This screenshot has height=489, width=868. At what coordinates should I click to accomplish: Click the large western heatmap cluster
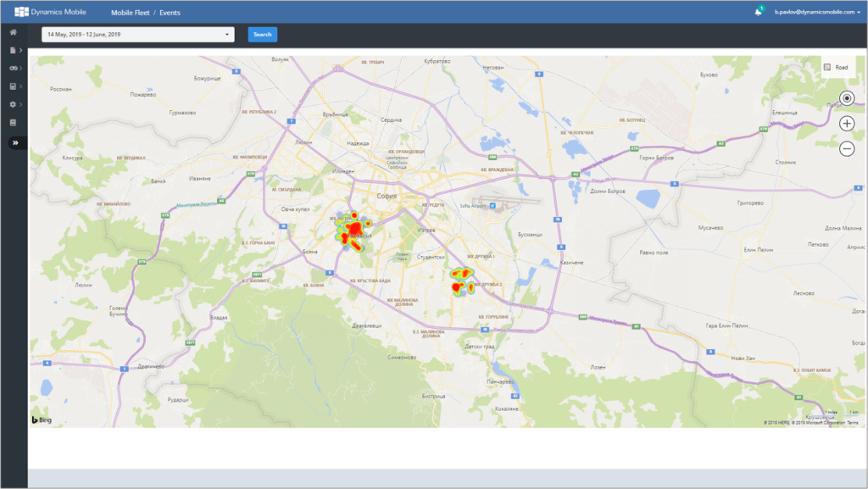click(352, 231)
